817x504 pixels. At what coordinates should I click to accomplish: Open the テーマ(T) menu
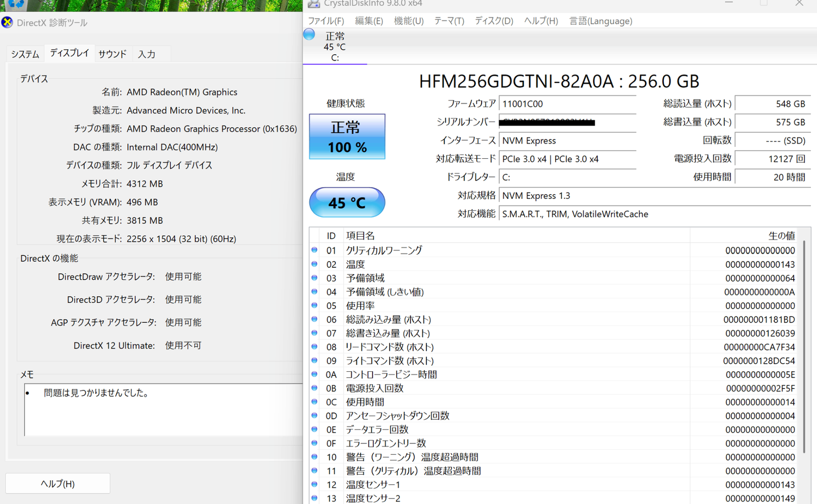click(x=449, y=21)
